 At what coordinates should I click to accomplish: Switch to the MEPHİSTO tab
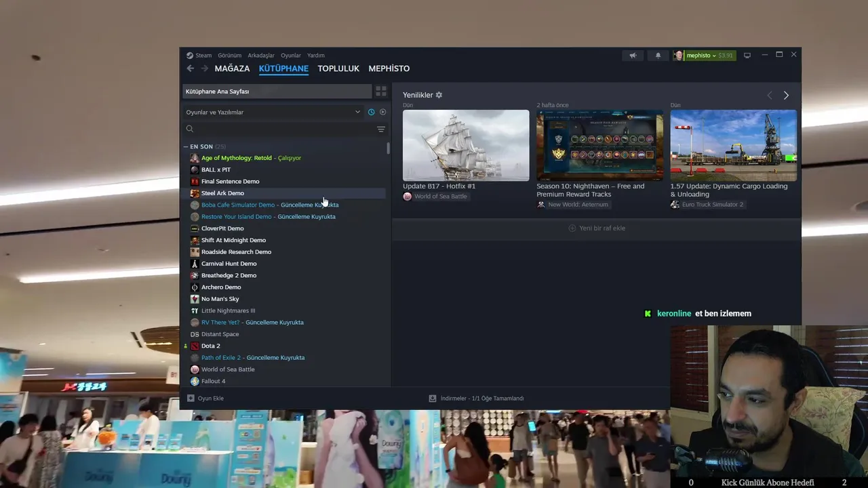tap(389, 68)
